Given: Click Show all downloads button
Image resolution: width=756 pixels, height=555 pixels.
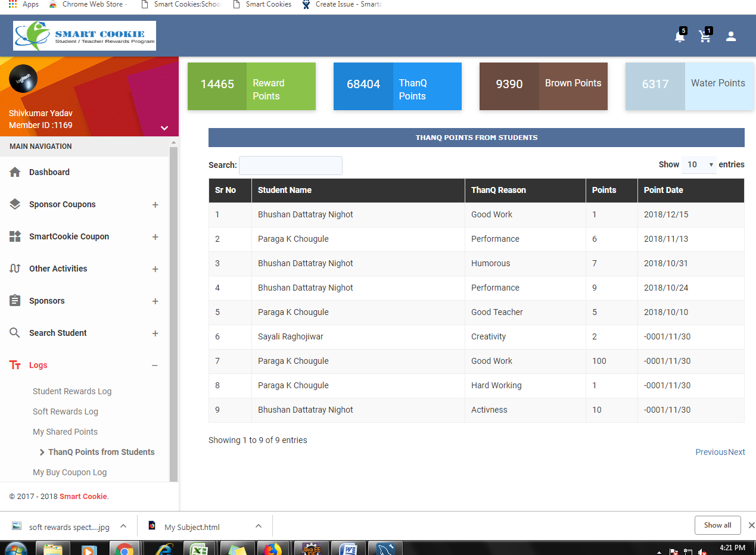Looking at the screenshot, I should [x=717, y=525].
